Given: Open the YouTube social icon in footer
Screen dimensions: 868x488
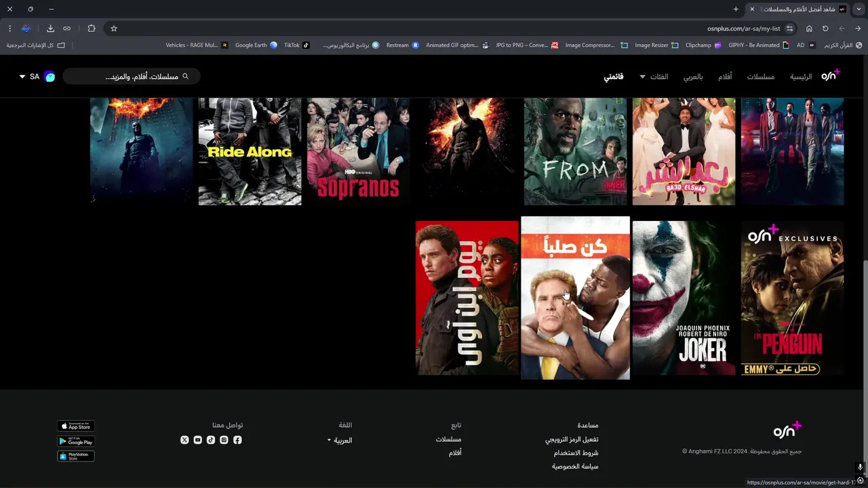Looking at the screenshot, I should (197, 440).
